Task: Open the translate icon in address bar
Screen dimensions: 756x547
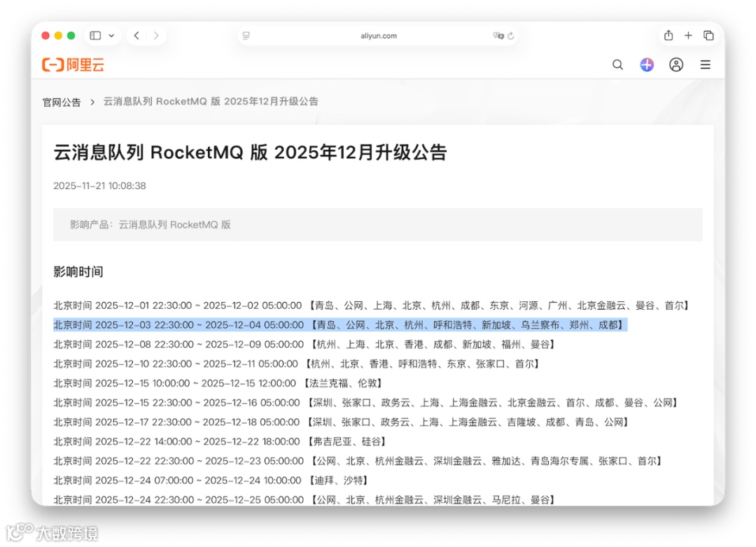Action: pos(498,36)
